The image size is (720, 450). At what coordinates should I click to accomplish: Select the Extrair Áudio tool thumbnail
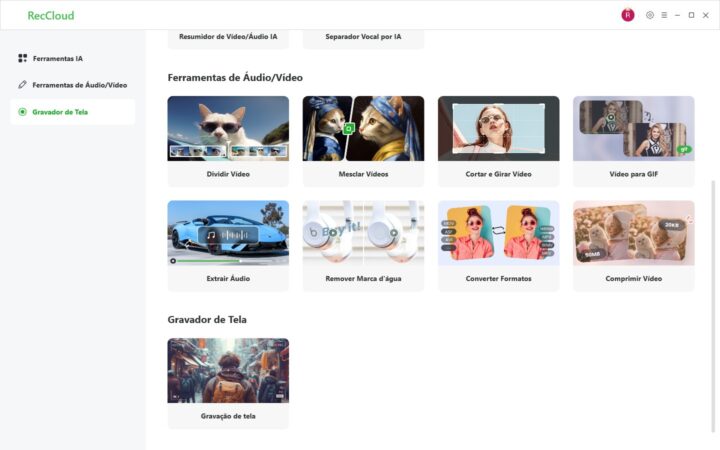pos(228,233)
